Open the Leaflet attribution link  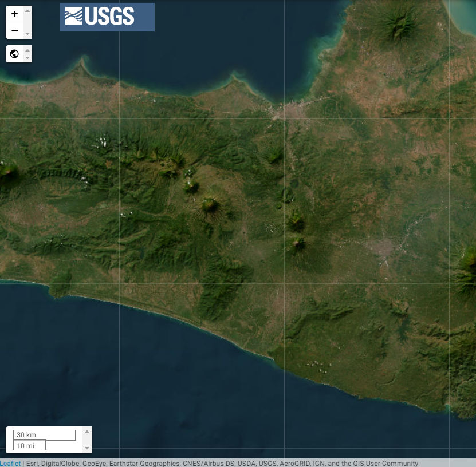tap(10, 463)
